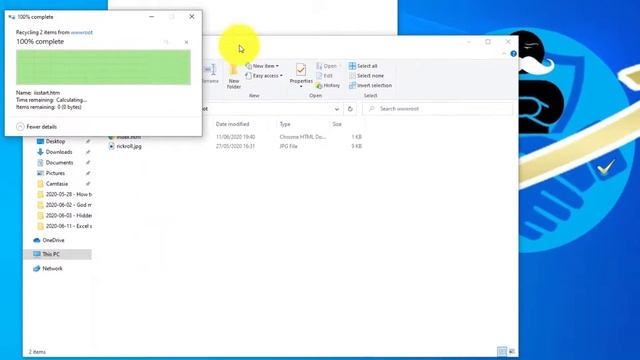Pause the recycling operation in progress dialog

point(166,42)
